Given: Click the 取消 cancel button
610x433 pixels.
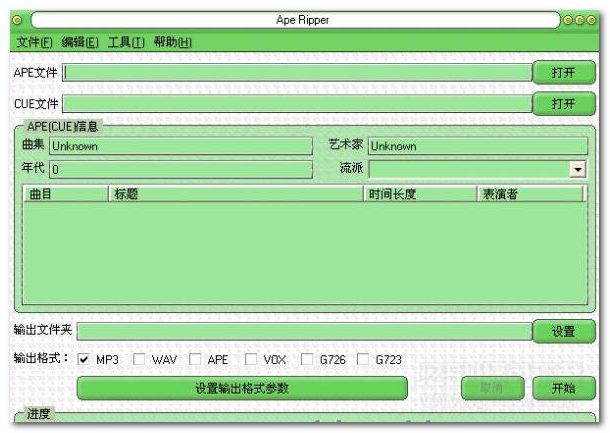Looking at the screenshot, I should click(x=493, y=388).
